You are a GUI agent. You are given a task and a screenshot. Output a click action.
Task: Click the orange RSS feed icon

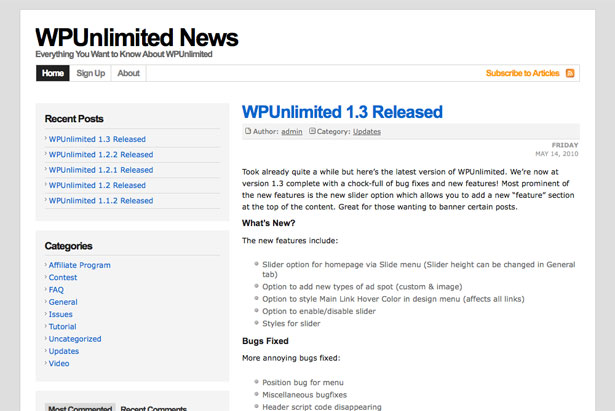(x=570, y=73)
